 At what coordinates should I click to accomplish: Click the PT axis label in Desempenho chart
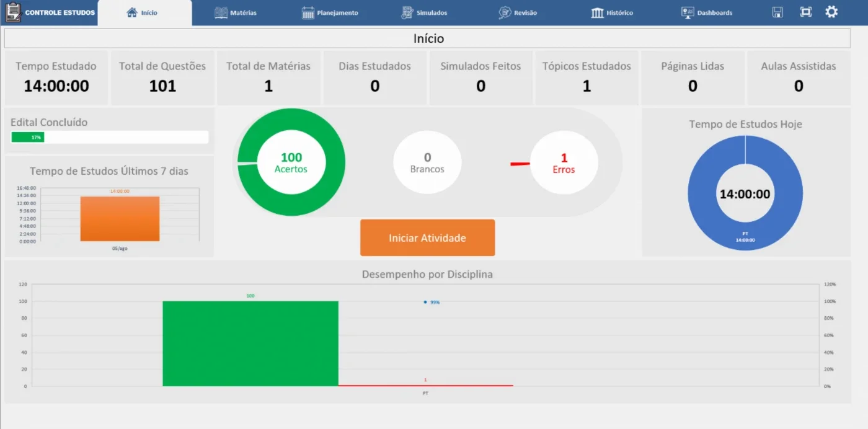click(425, 393)
